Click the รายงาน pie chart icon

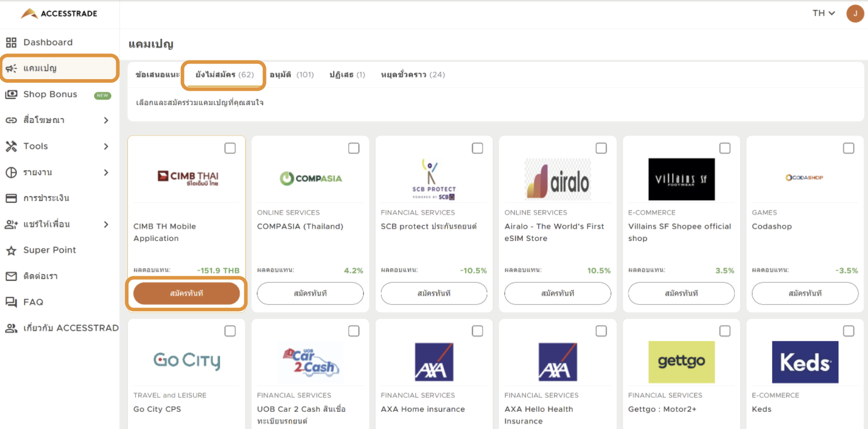click(11, 172)
